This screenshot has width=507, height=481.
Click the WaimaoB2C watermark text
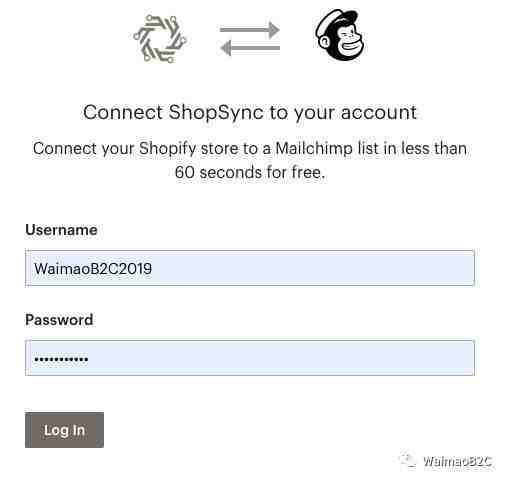pyautogui.click(x=457, y=461)
